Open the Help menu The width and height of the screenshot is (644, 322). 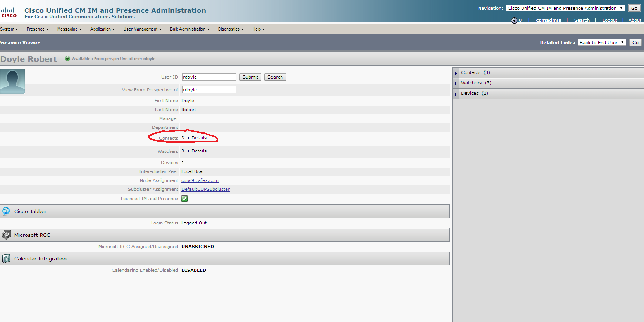pos(259,29)
